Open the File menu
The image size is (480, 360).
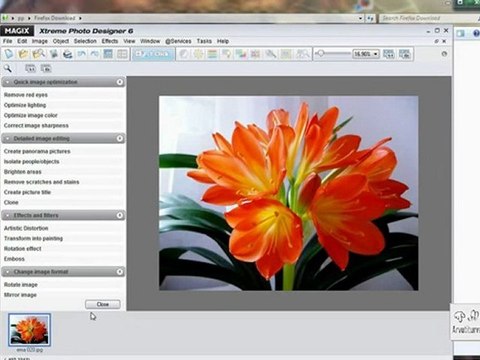click(7, 41)
